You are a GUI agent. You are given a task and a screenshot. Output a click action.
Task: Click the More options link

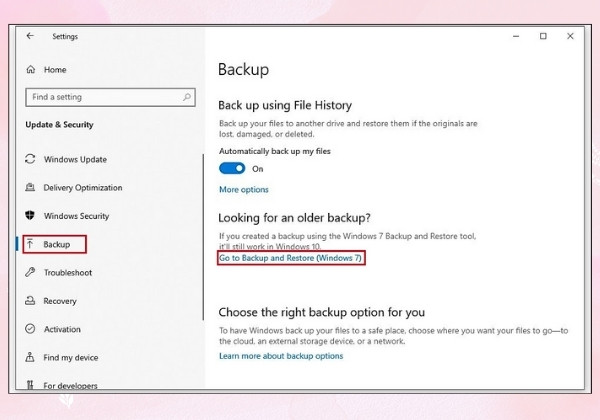(244, 190)
